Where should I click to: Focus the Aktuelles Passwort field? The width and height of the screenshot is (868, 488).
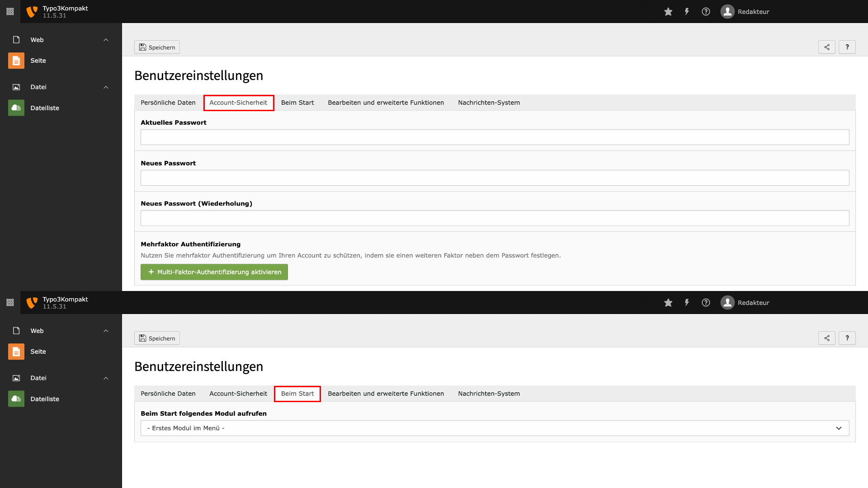[495, 137]
